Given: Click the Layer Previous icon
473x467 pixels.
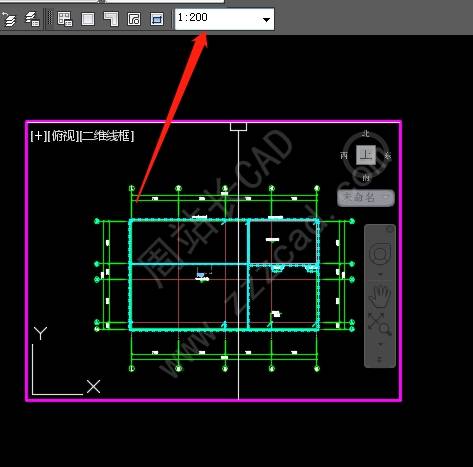Looking at the screenshot, I should click(8, 19).
